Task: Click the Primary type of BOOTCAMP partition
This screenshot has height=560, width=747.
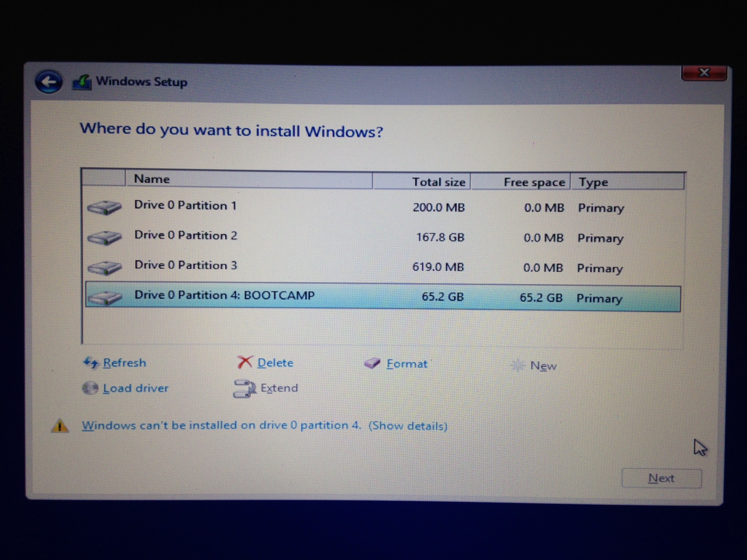Action: (x=599, y=299)
